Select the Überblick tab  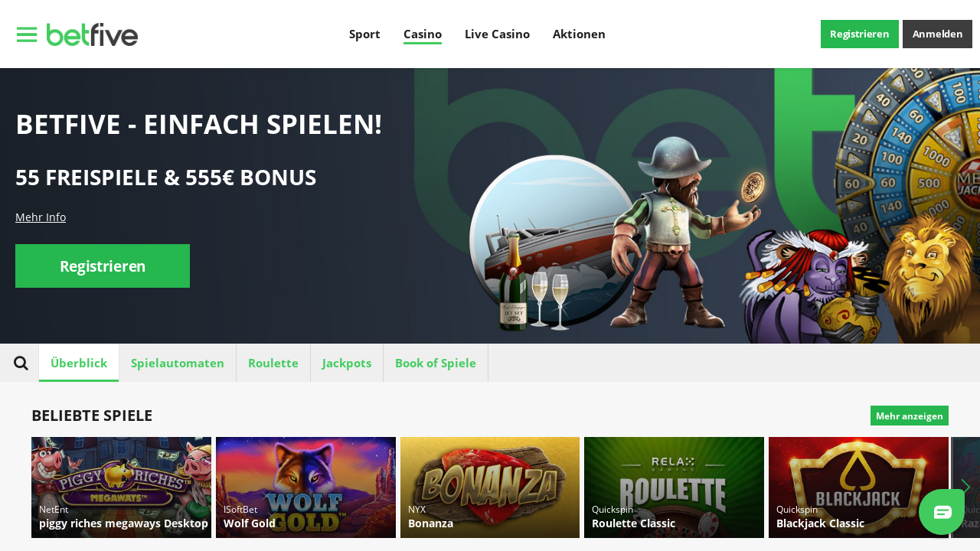[79, 363]
